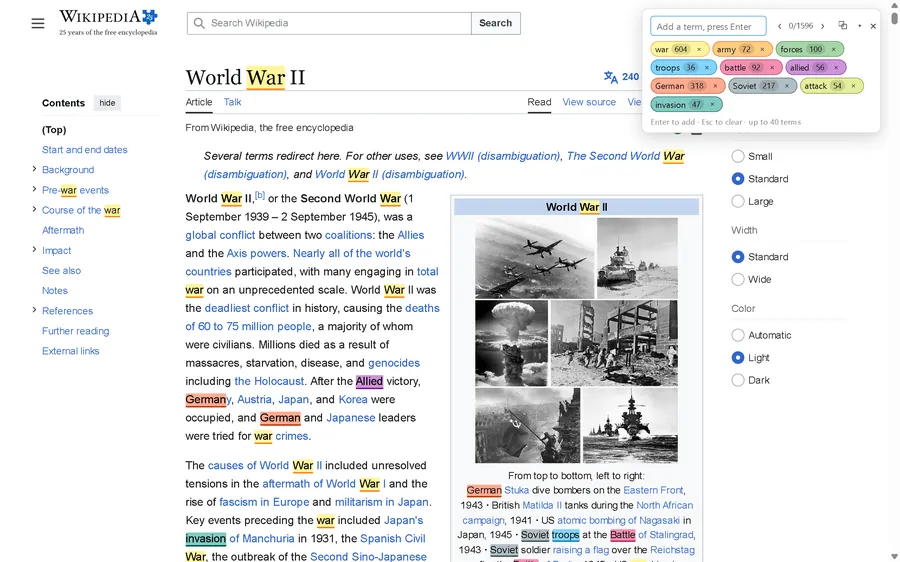Remove the 'battle' term chip
This screenshot has height=562, width=900.
click(x=772, y=68)
